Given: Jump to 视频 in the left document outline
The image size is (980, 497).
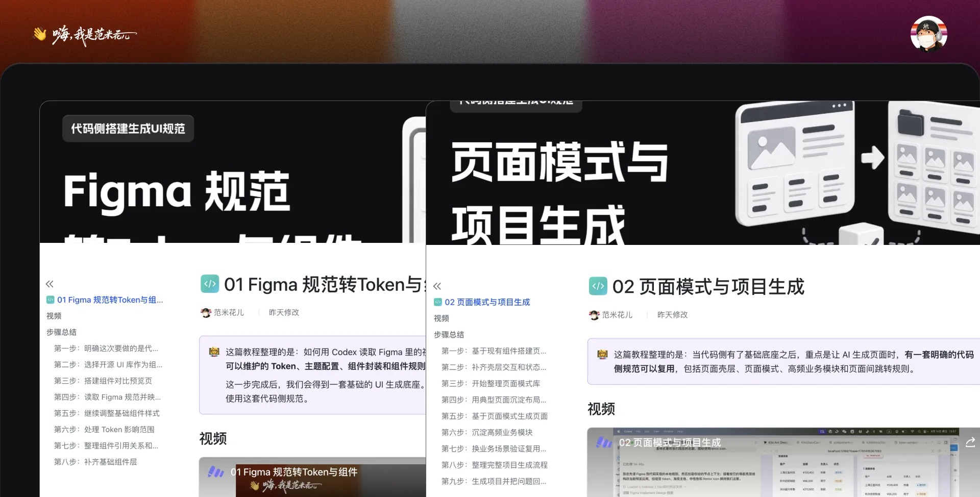Looking at the screenshot, I should coord(54,316).
